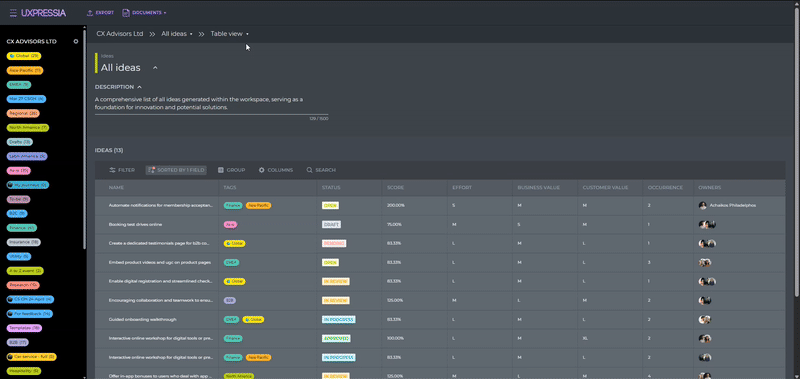Click the Status column header
The width and height of the screenshot is (800, 379).
pos(331,188)
